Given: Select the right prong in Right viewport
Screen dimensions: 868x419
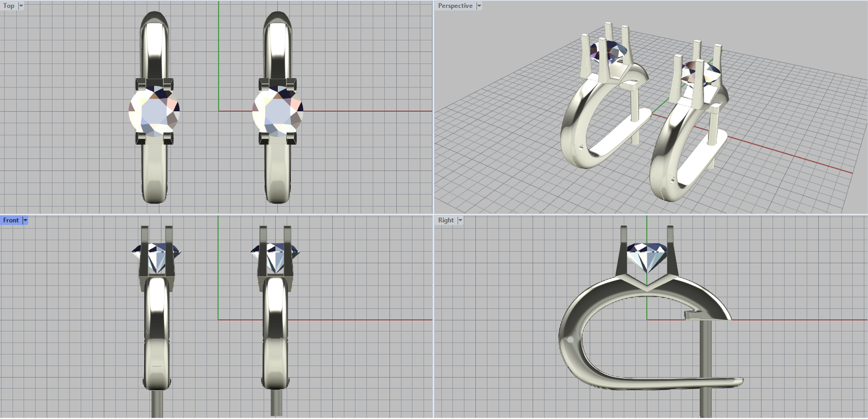Looking at the screenshot, I should (x=672, y=252).
